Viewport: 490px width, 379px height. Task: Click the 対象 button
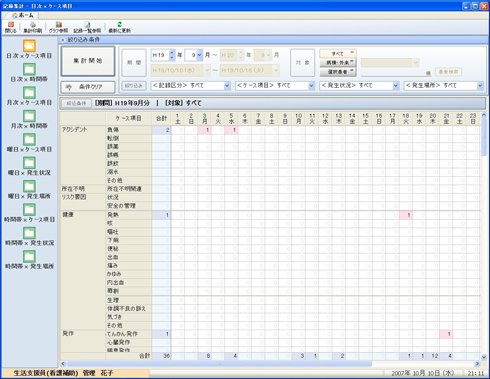[x=302, y=62]
